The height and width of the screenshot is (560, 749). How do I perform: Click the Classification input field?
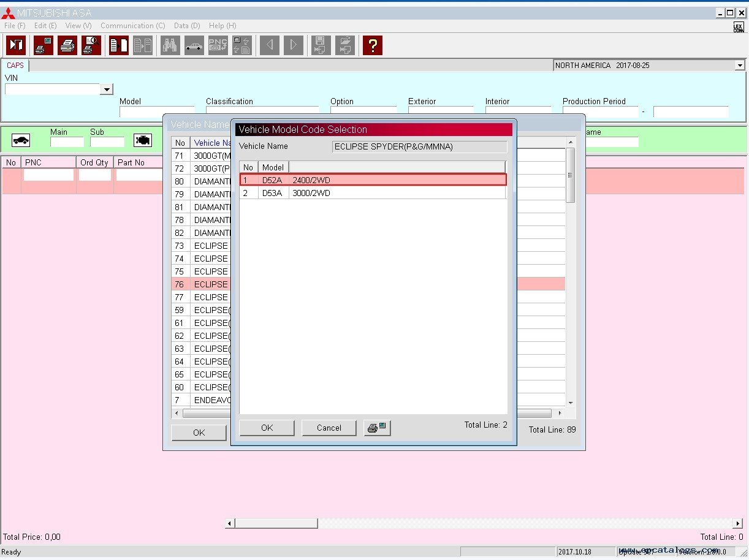tap(262, 112)
